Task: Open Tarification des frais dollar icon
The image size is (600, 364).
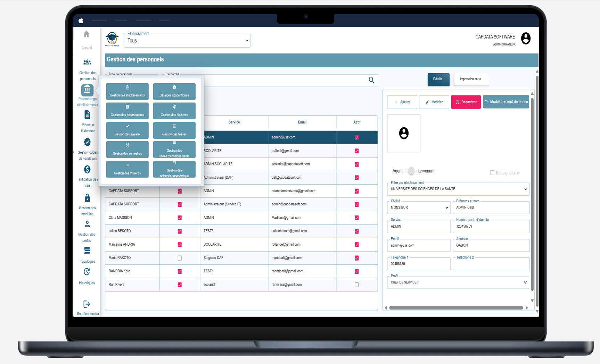Action: [x=87, y=170]
